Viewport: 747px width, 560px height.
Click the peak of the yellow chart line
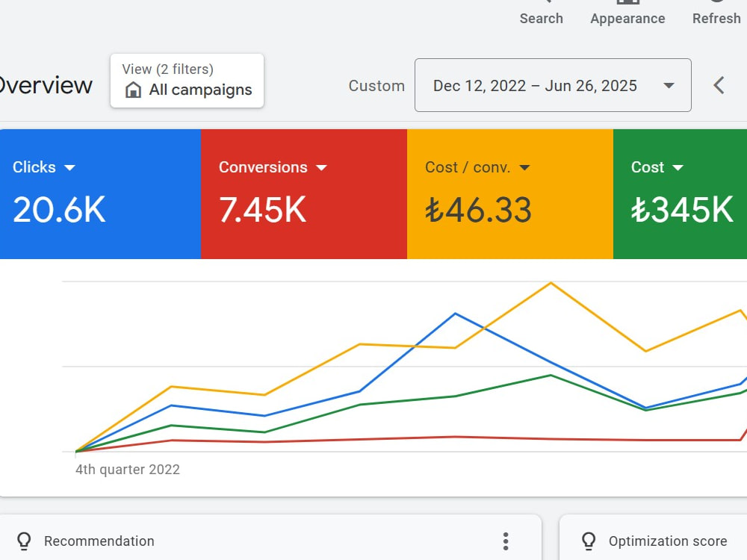551,283
